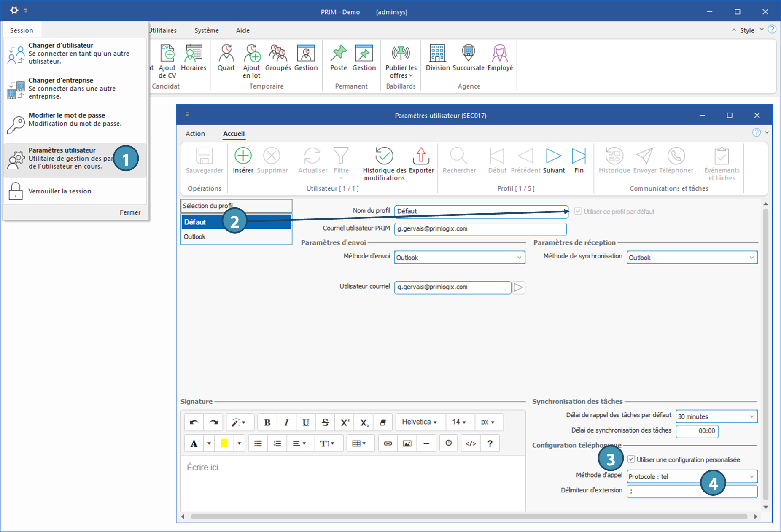This screenshot has width=781, height=532.
Task: Insert a link in the signature editor
Action: click(x=388, y=443)
